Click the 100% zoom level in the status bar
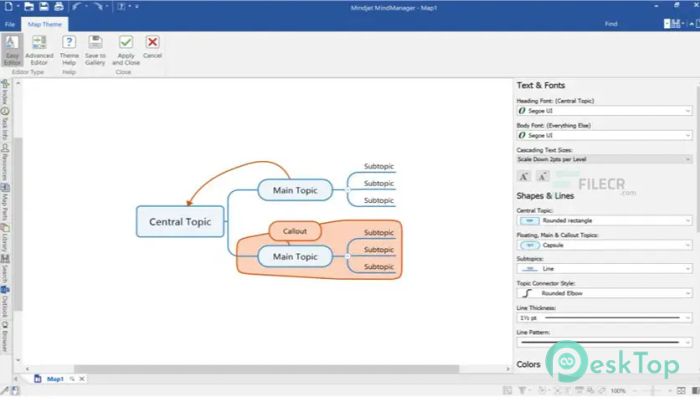Viewport: 700px width, 400px height. [x=618, y=391]
